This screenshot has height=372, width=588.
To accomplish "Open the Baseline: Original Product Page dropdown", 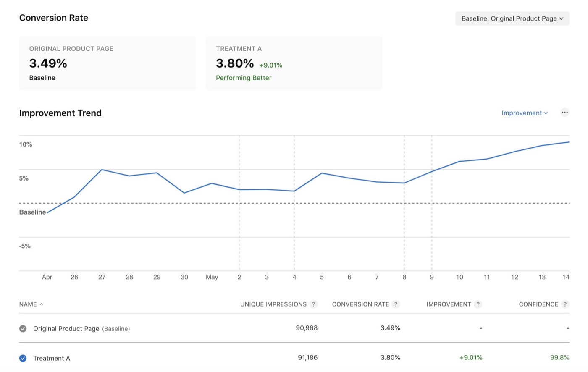I will (512, 18).
